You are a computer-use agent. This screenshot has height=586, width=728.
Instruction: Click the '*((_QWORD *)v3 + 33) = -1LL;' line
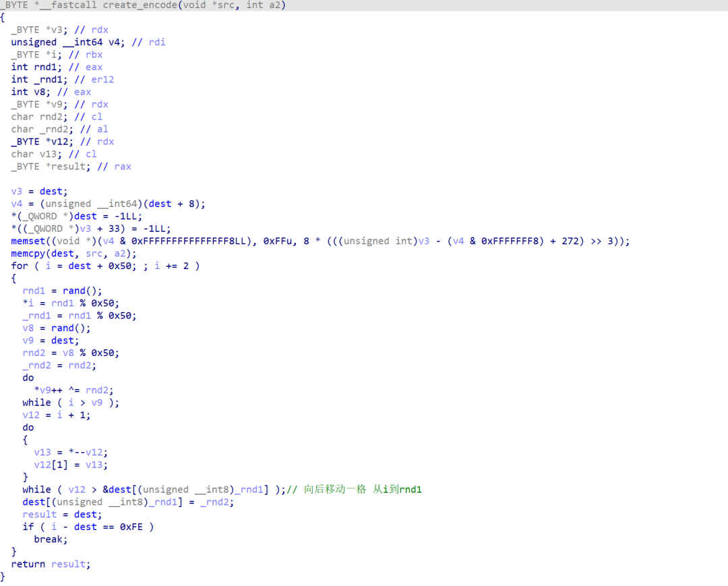click(x=91, y=229)
